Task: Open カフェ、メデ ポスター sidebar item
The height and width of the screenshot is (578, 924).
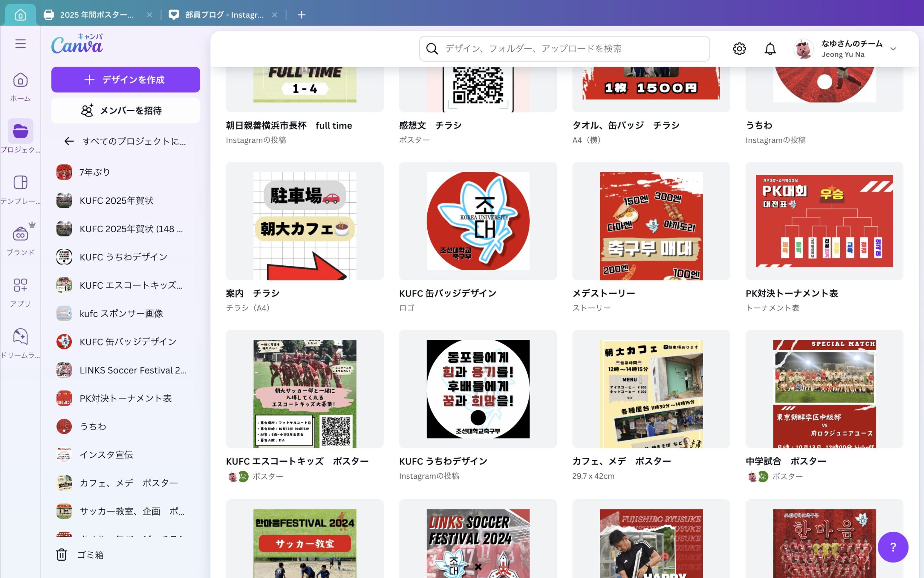Action: tap(126, 483)
